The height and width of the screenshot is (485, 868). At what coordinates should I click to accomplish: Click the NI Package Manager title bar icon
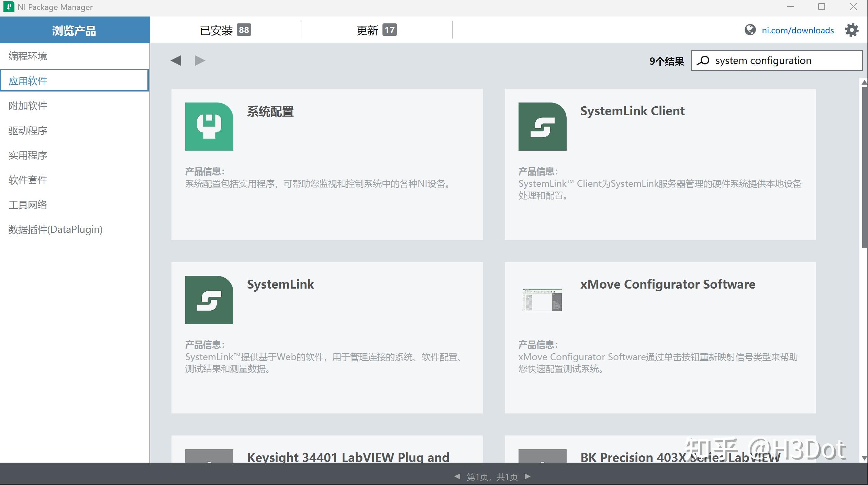click(8, 7)
